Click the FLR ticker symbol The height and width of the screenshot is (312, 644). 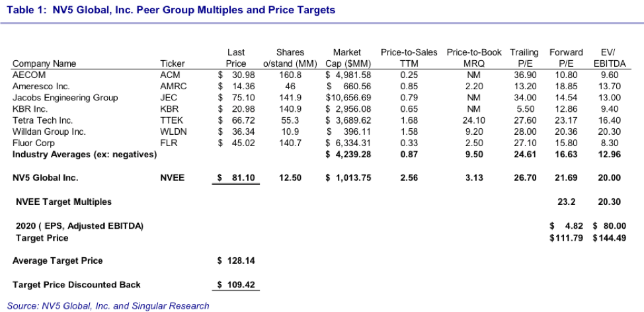pyautogui.click(x=170, y=143)
